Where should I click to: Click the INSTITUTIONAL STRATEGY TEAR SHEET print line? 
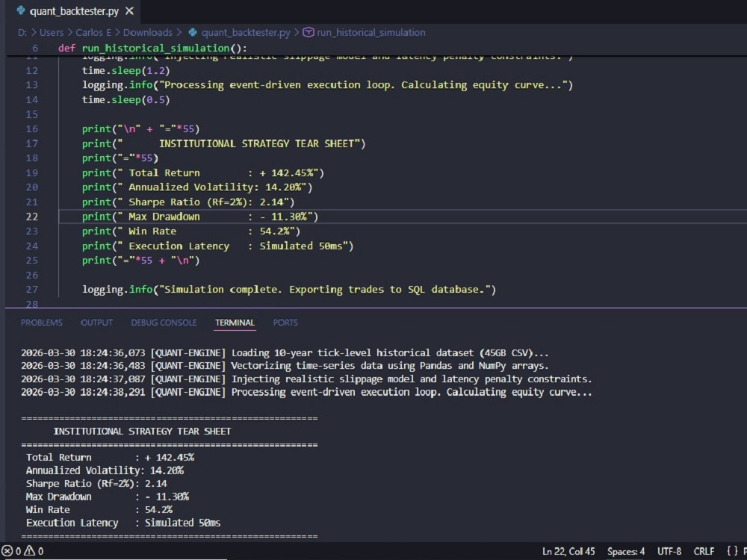point(223,144)
